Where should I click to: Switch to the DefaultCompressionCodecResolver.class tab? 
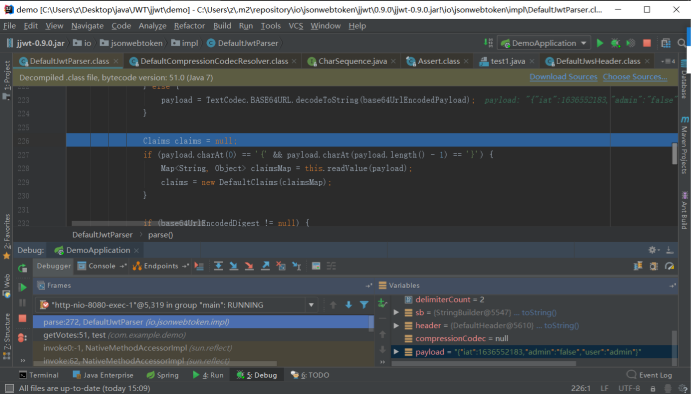click(213, 61)
